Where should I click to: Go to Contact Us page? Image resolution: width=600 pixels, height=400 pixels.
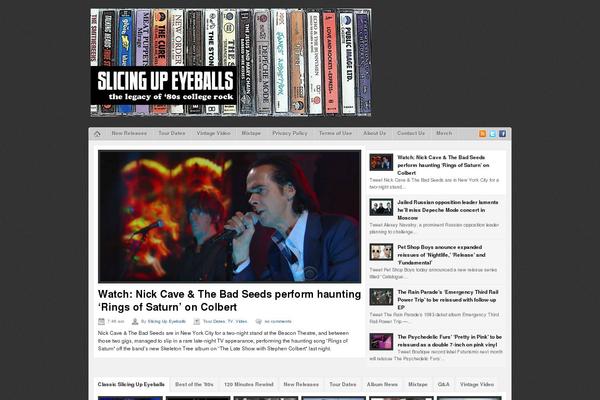click(x=411, y=133)
